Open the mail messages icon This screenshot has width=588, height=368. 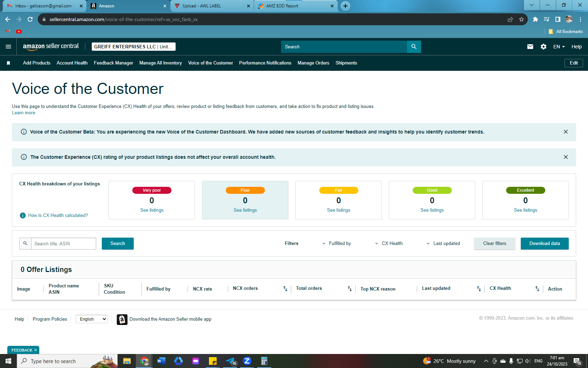tap(530, 47)
